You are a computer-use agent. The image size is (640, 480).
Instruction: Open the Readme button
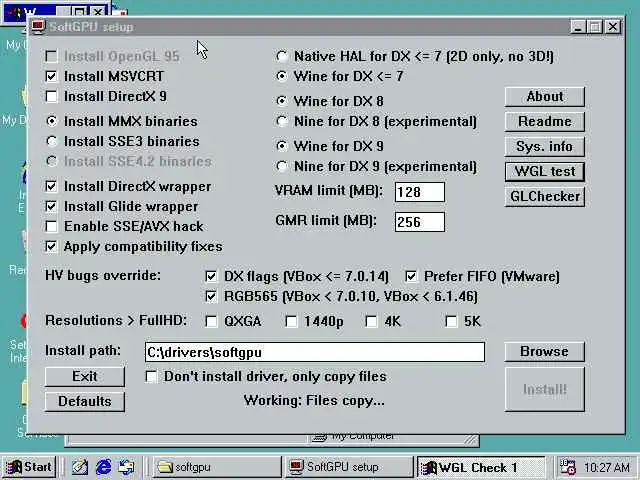(544, 122)
